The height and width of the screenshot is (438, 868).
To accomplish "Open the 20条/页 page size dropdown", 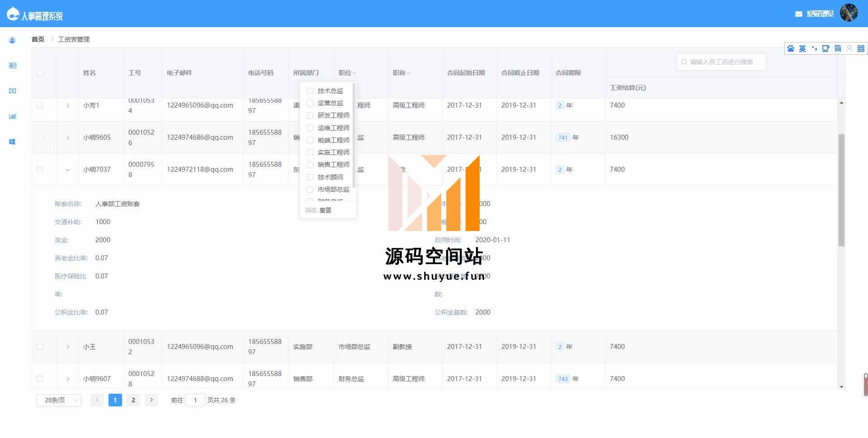I will pos(59,400).
